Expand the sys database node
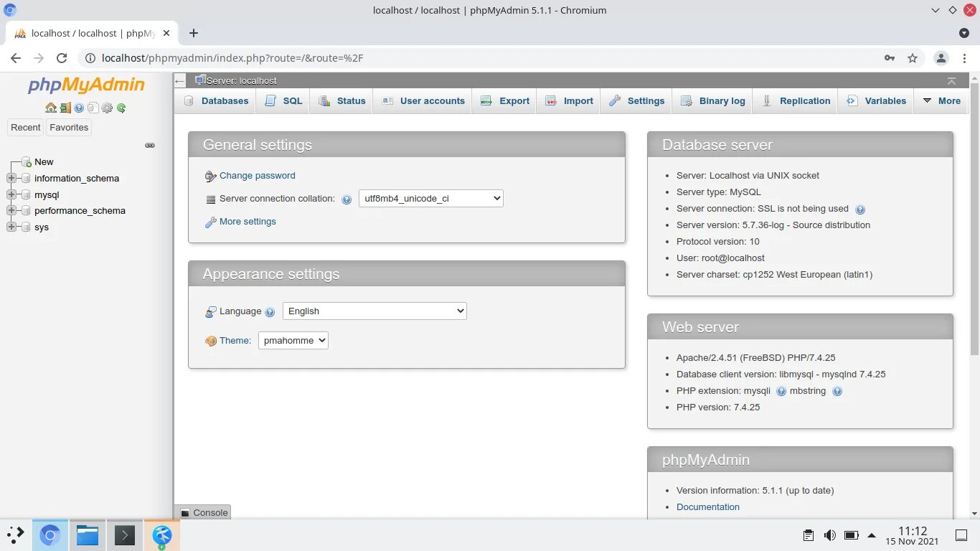 11,227
